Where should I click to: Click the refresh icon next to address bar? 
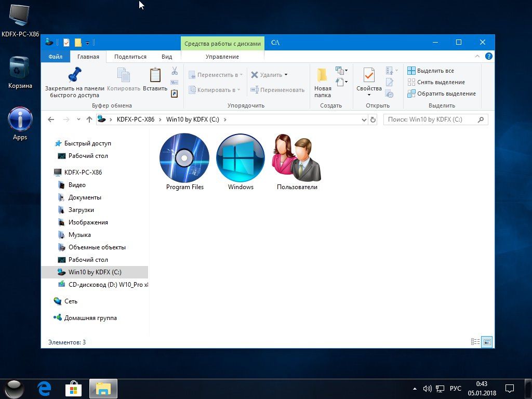(x=373, y=119)
